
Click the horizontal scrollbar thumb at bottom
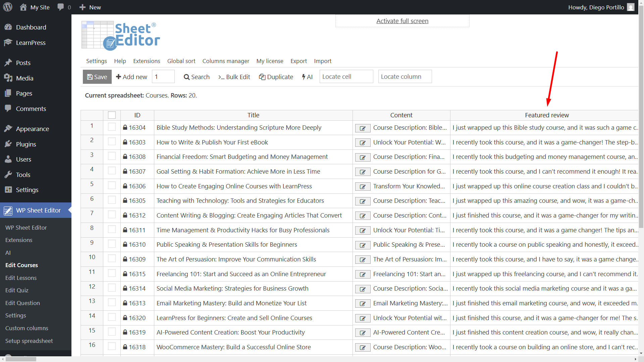[x=21, y=359]
